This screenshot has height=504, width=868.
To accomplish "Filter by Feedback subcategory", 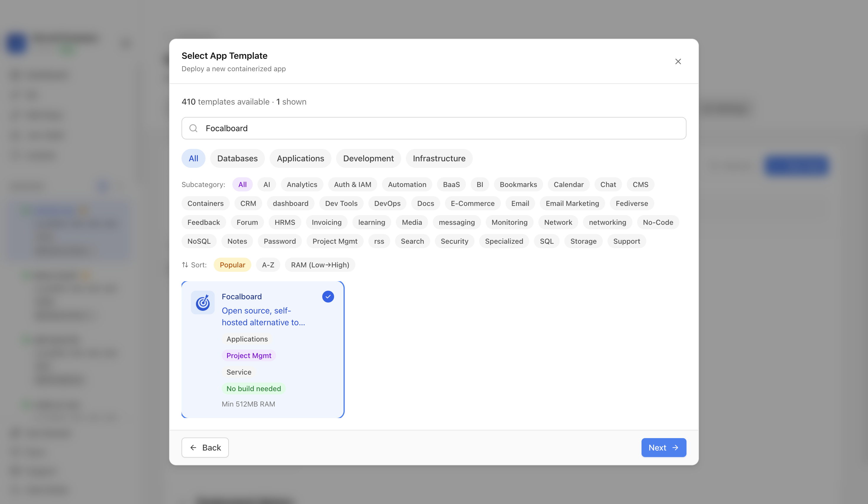I will tap(204, 222).
